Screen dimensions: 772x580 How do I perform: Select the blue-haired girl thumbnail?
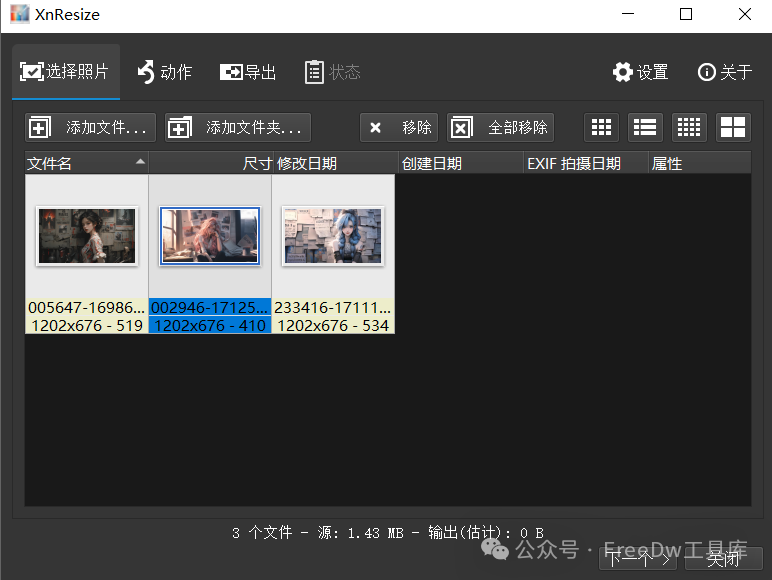click(333, 236)
